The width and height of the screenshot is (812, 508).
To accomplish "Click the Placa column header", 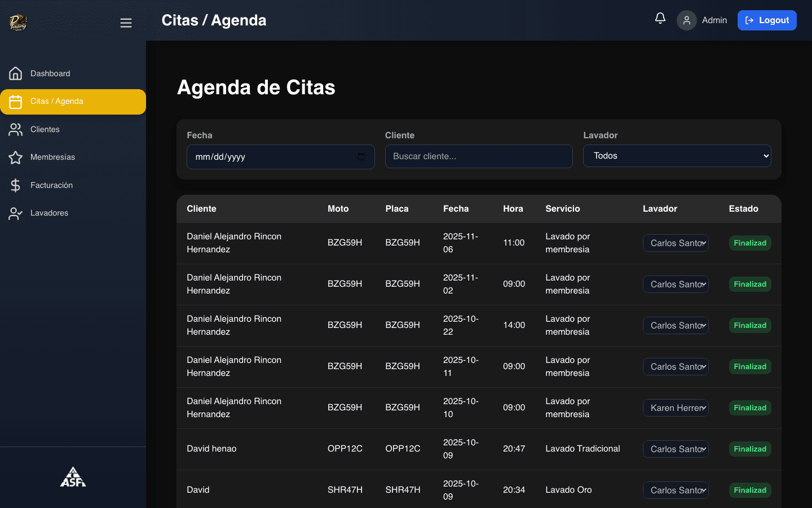I will tap(397, 209).
